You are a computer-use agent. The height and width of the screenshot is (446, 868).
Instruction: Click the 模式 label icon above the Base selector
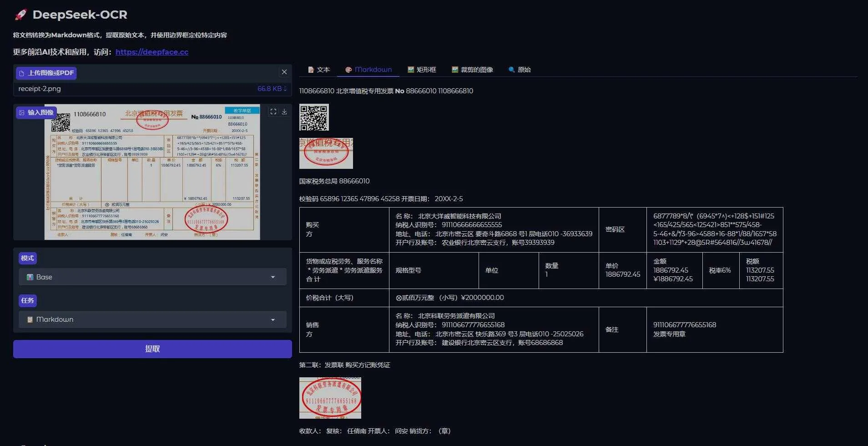[27, 258]
